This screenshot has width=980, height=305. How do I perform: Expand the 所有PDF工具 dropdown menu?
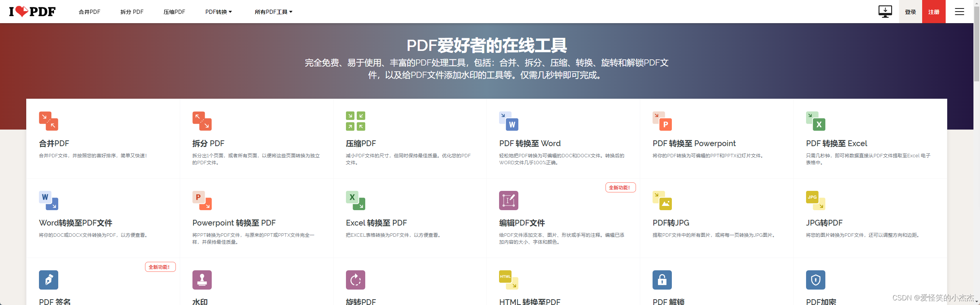[273, 12]
